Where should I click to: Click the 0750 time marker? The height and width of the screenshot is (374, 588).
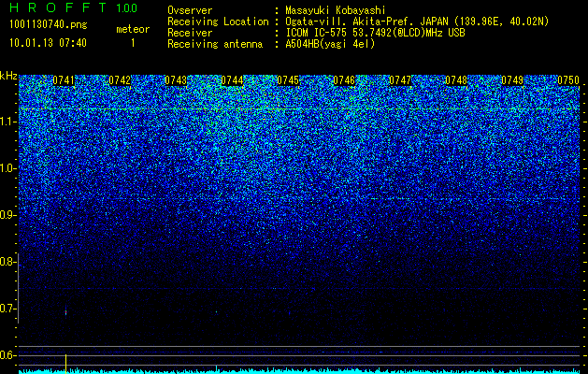point(568,80)
